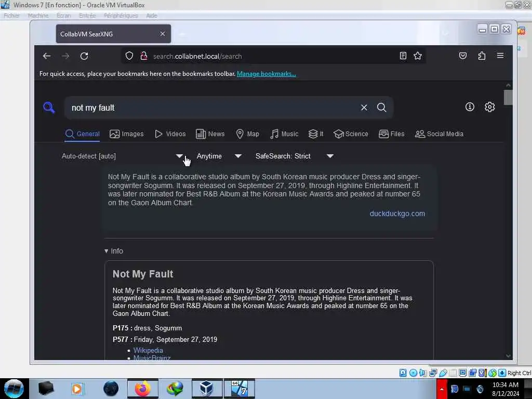Open the Windows 7 VM taskbar icon
This screenshot has height=399, width=532.
click(239, 389)
